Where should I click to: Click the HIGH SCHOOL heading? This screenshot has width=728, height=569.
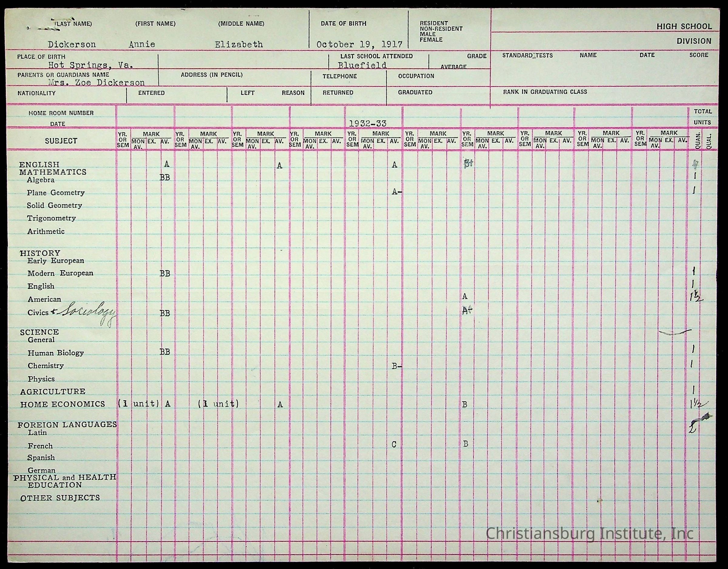684,27
